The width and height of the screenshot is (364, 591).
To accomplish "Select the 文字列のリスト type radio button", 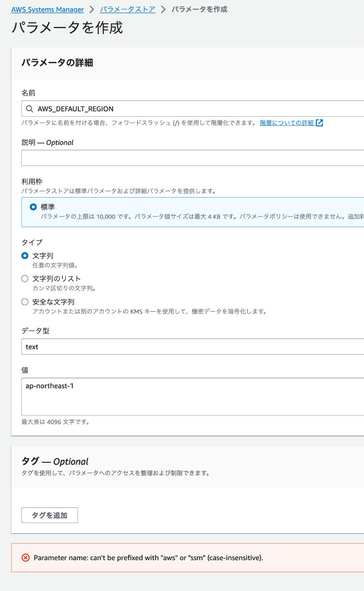I will [x=25, y=279].
